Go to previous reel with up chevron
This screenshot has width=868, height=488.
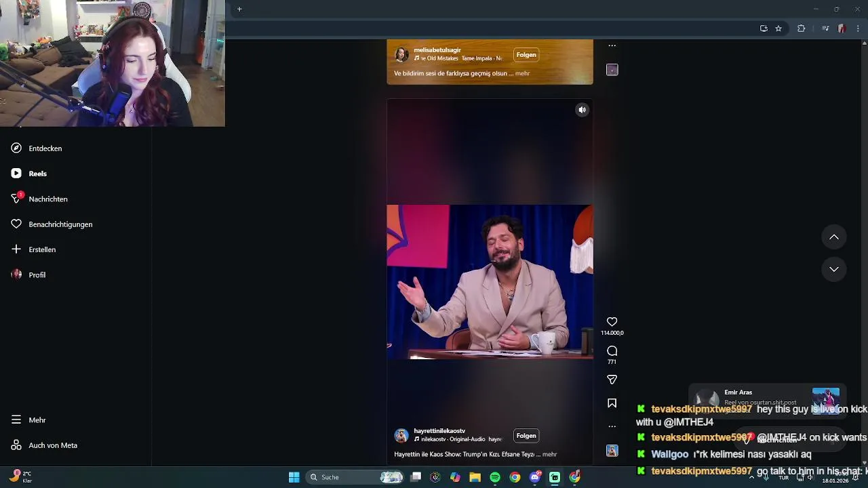pyautogui.click(x=834, y=237)
